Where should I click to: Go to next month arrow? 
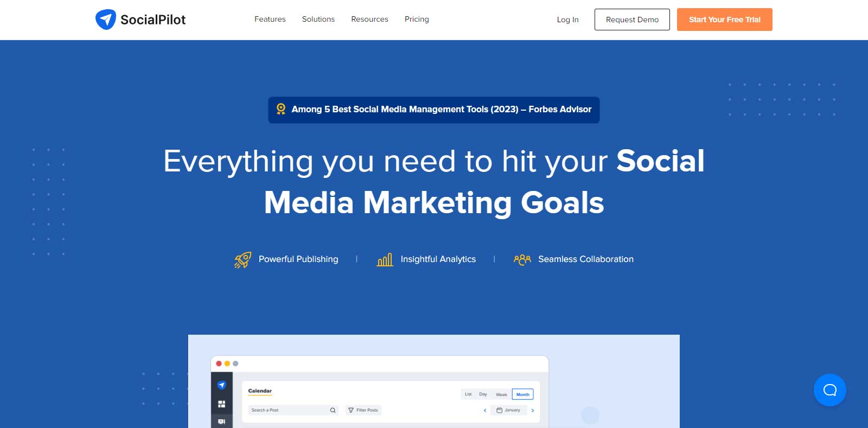[533, 411]
